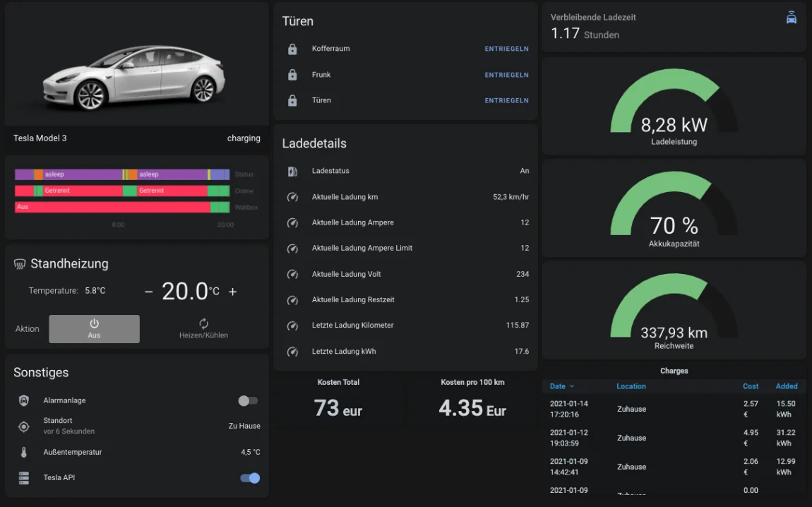812x507 pixels.
Task: Click the Cost column header
Action: pyautogui.click(x=751, y=386)
